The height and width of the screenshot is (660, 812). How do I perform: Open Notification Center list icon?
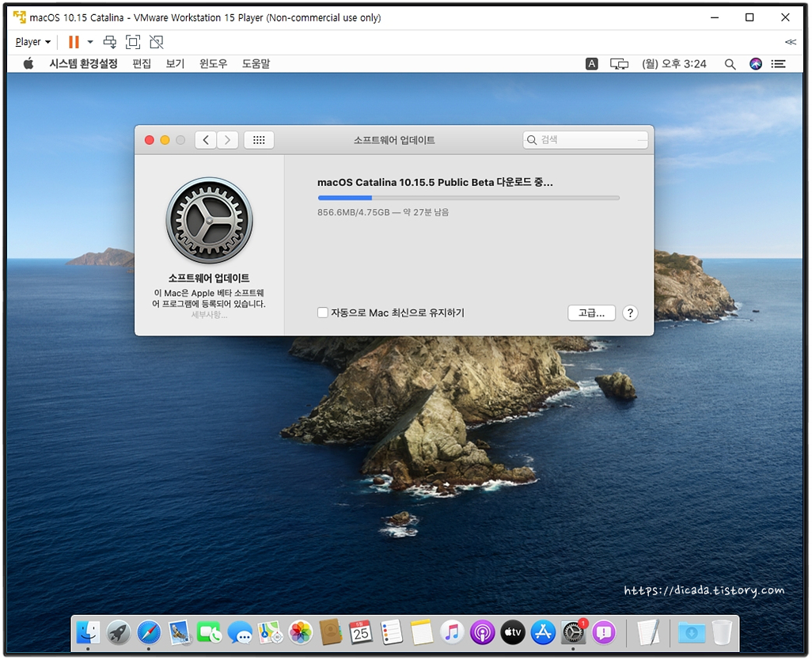tap(778, 63)
